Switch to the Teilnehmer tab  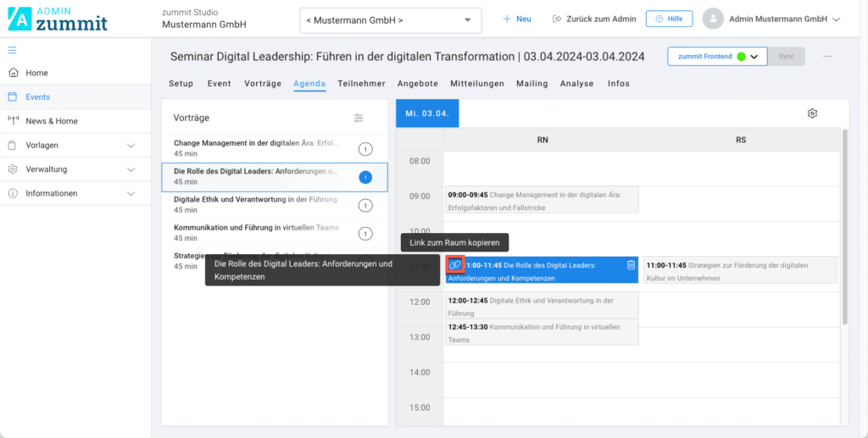(361, 84)
